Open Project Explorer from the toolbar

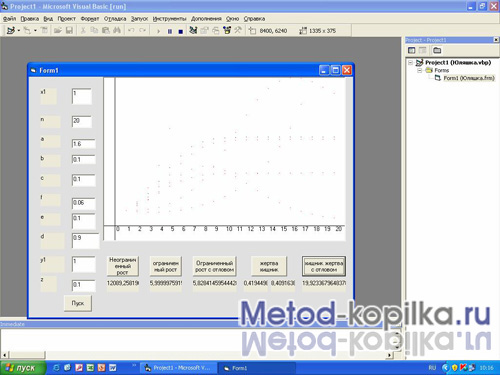click(x=193, y=31)
